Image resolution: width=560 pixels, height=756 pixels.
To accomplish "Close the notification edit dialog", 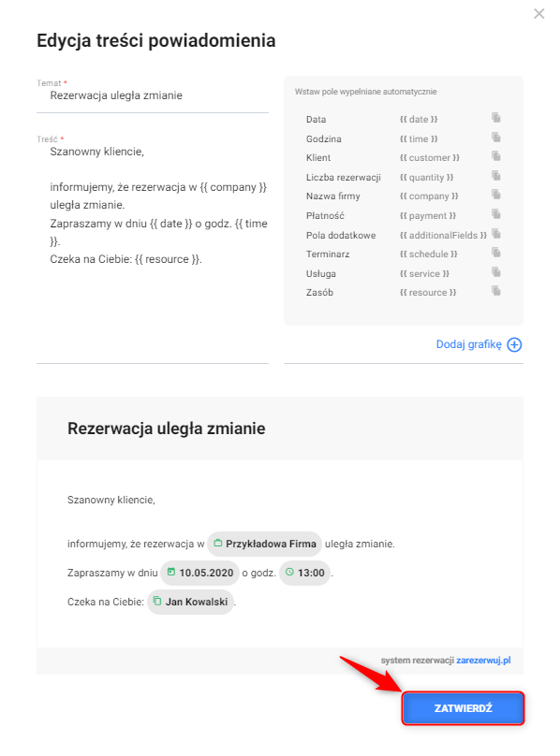I will [x=538, y=14].
